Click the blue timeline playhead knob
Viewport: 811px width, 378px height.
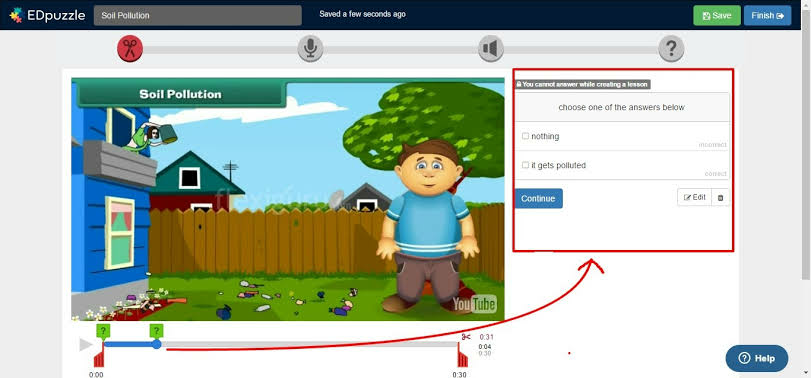pos(157,344)
